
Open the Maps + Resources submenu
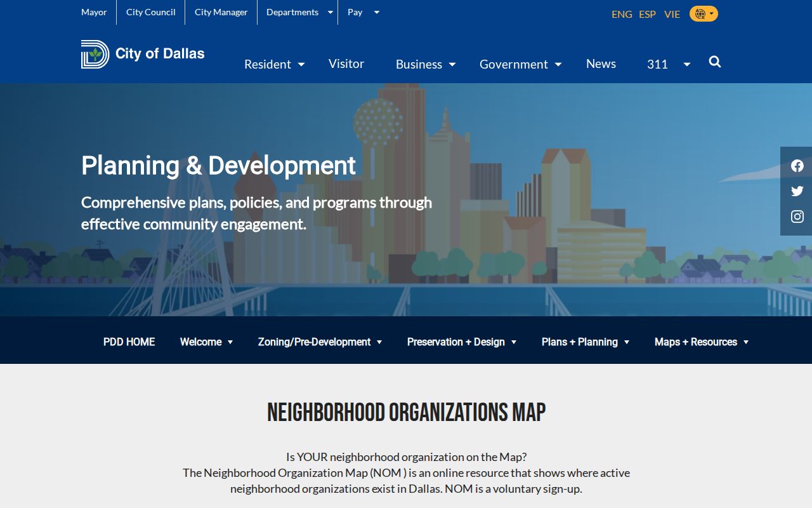(702, 342)
